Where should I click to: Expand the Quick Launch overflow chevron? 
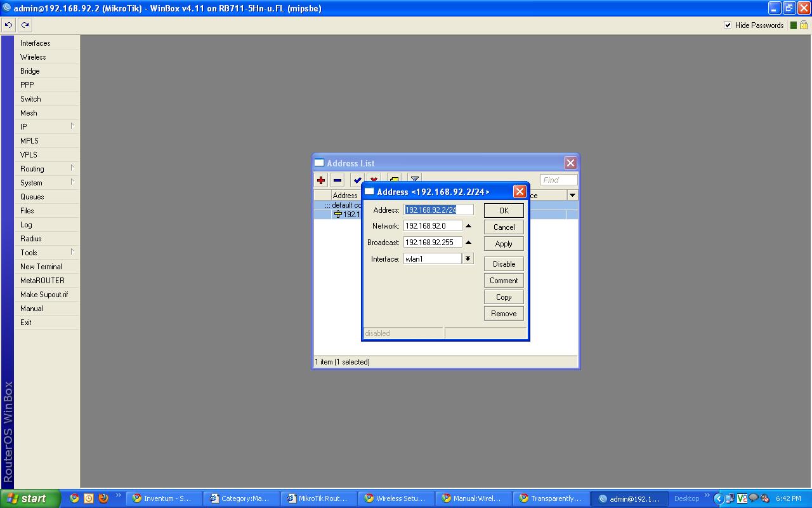click(x=118, y=496)
